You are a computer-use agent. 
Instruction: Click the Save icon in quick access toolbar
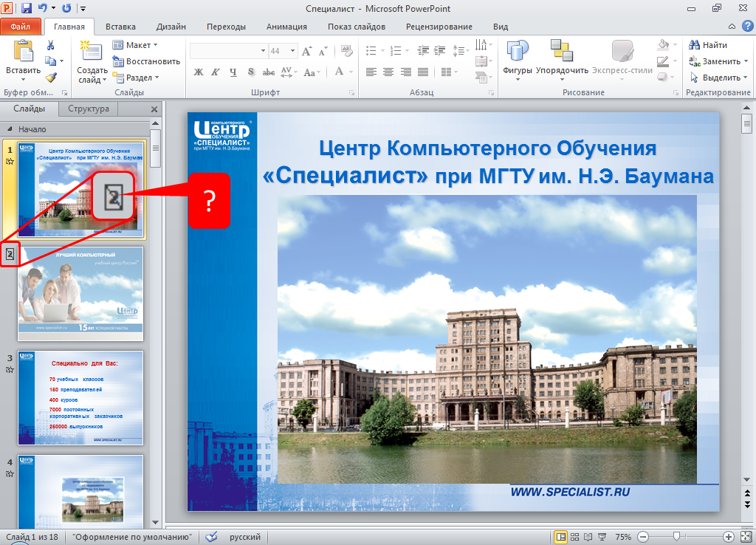pyautogui.click(x=27, y=8)
